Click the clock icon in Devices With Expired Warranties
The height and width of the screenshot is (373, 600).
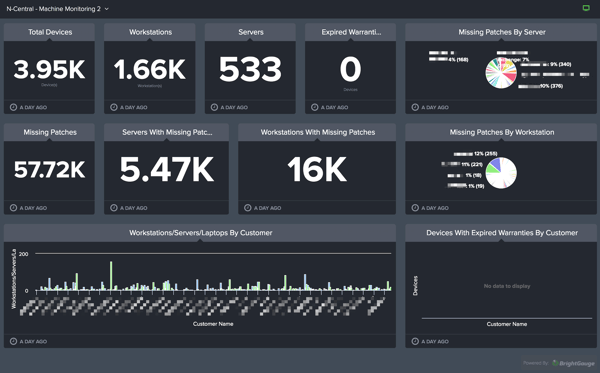(415, 341)
